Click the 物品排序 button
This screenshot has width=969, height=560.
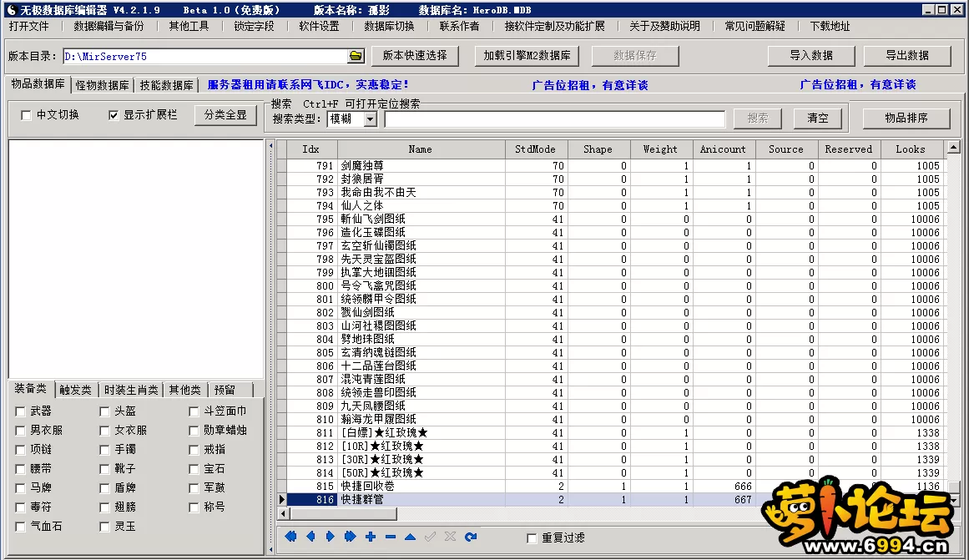906,118
